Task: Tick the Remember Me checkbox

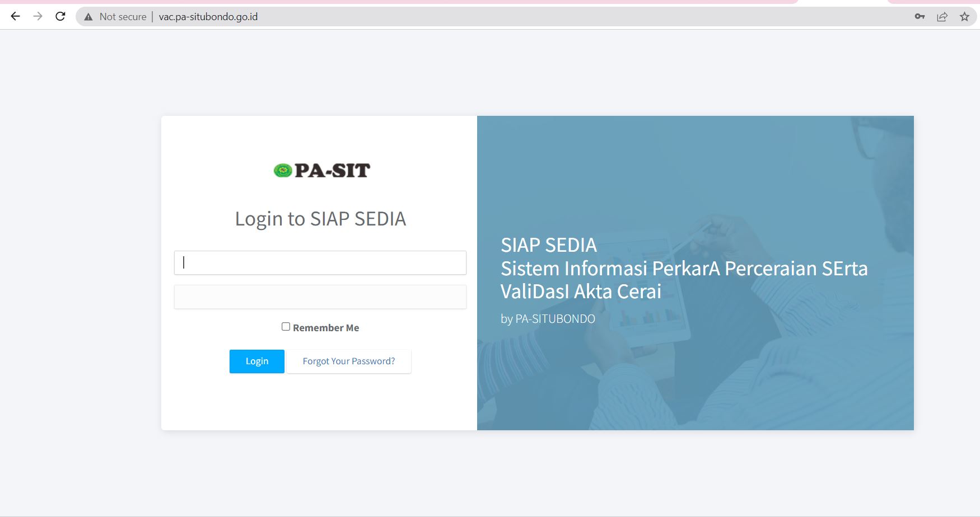Action: point(286,327)
